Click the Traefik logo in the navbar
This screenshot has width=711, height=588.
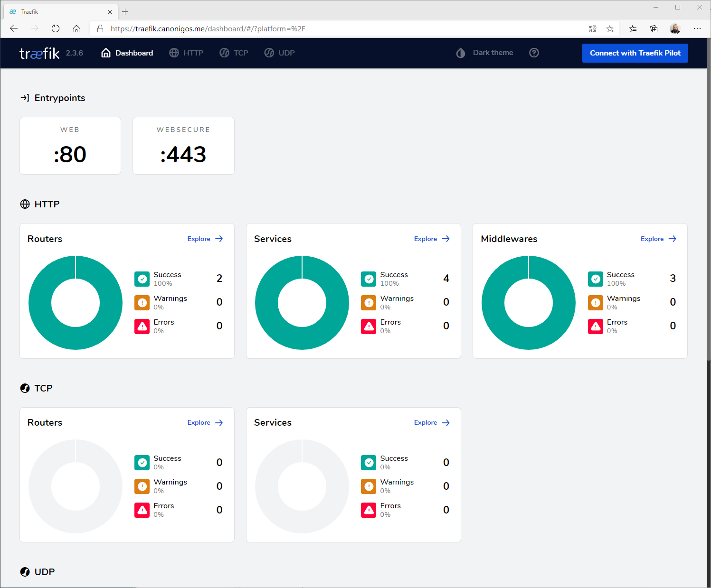click(39, 53)
